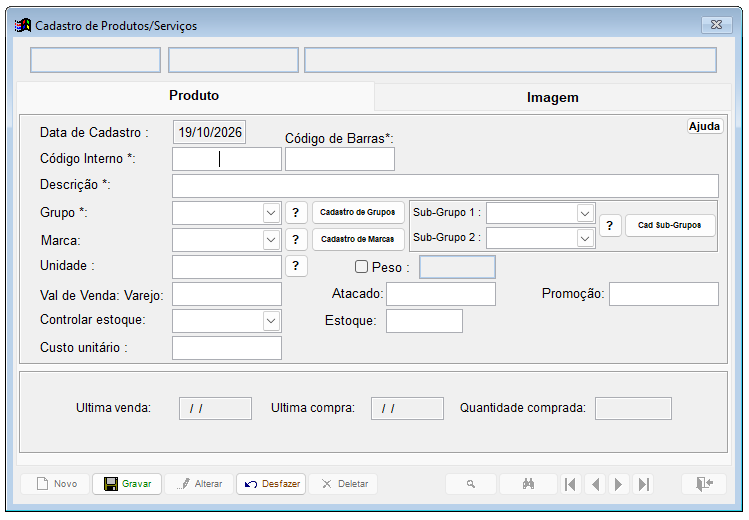Click the Estoque quantity field
The height and width of the screenshot is (520, 749).
[x=424, y=321]
